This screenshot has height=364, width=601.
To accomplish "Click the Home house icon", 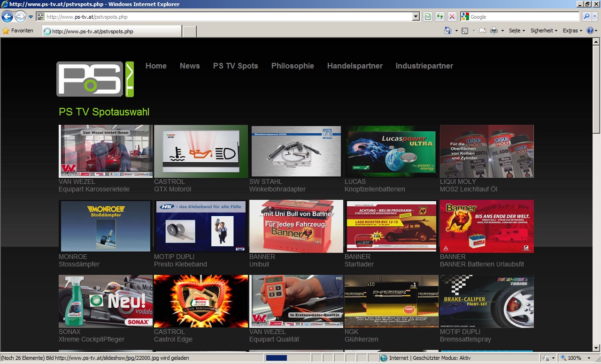I will [447, 30].
